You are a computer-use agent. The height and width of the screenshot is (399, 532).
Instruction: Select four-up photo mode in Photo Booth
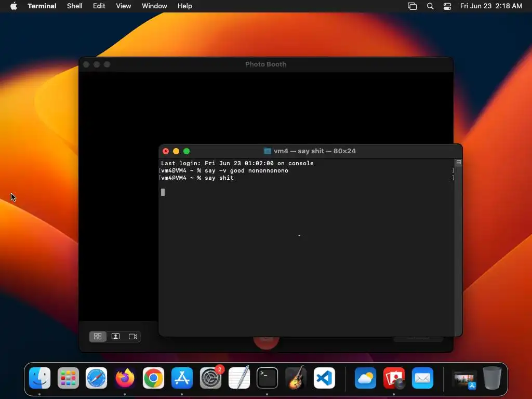pyautogui.click(x=98, y=336)
